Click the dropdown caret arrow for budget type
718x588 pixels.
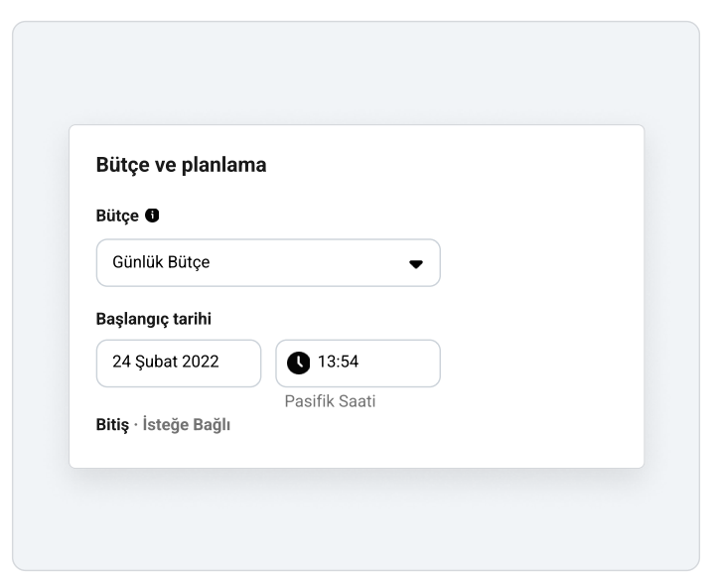[416, 264]
